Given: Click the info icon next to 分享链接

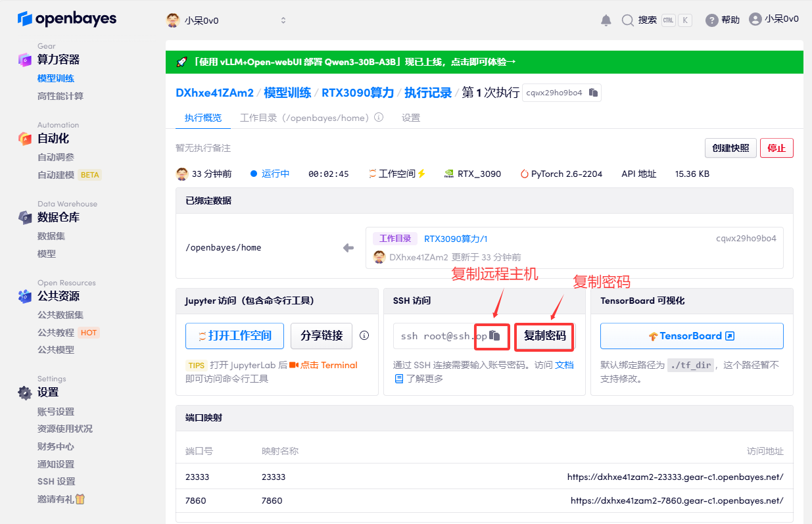Looking at the screenshot, I should click(364, 335).
